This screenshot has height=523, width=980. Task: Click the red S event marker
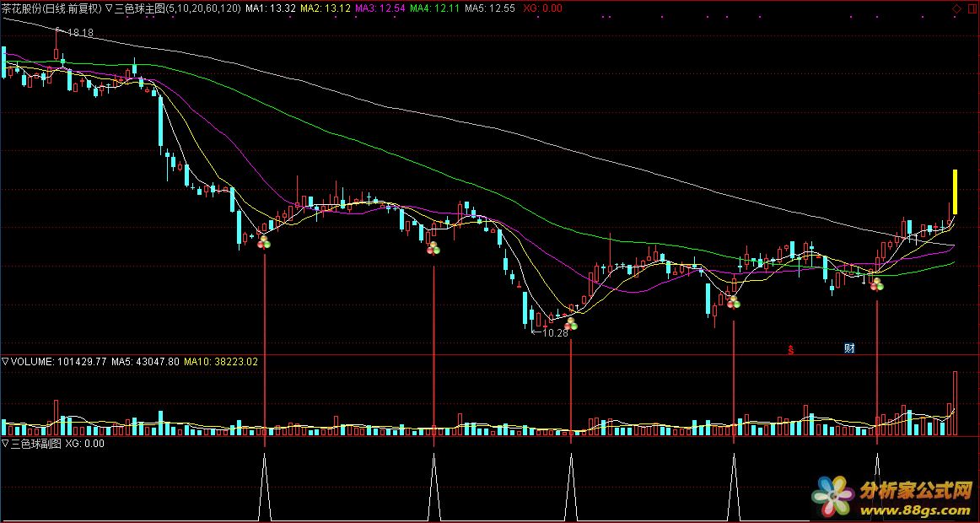tap(790, 350)
